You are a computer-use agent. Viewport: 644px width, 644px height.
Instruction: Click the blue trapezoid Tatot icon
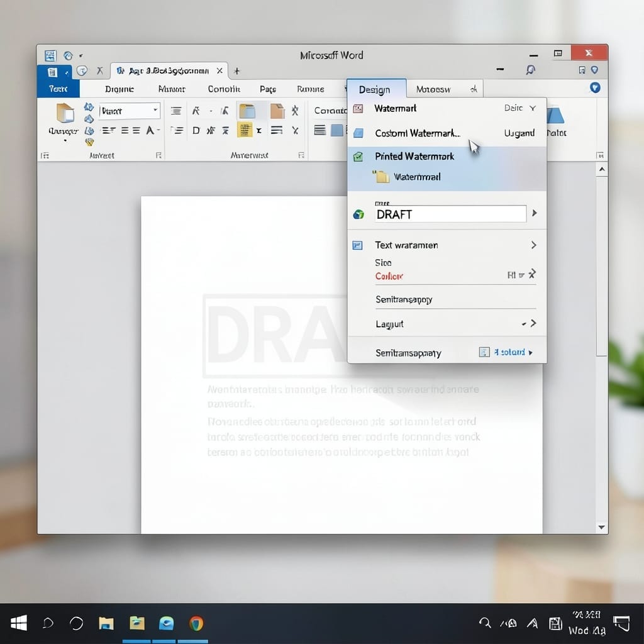point(555,115)
